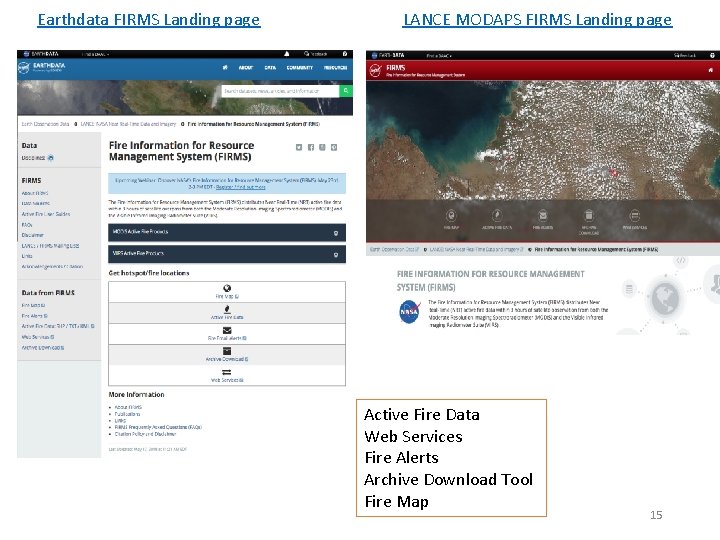Click the Active Fire Data flame icon

tap(227, 309)
